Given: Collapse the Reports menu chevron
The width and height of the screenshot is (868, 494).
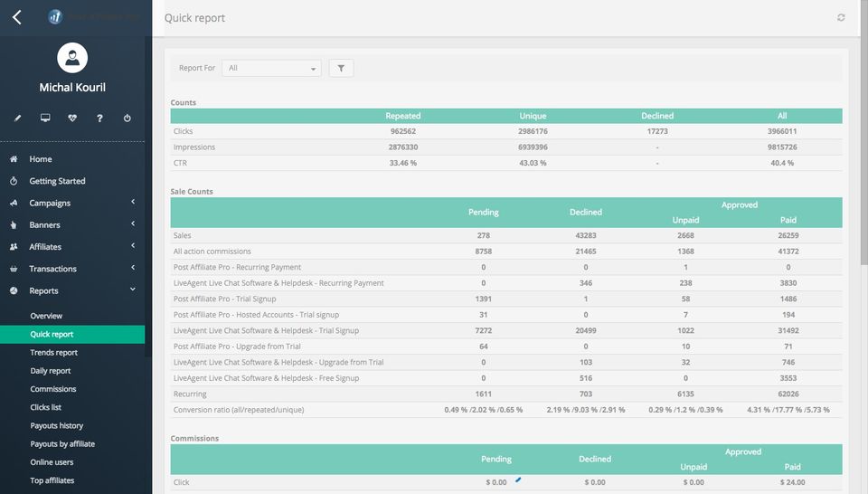Looking at the screenshot, I should (133, 290).
